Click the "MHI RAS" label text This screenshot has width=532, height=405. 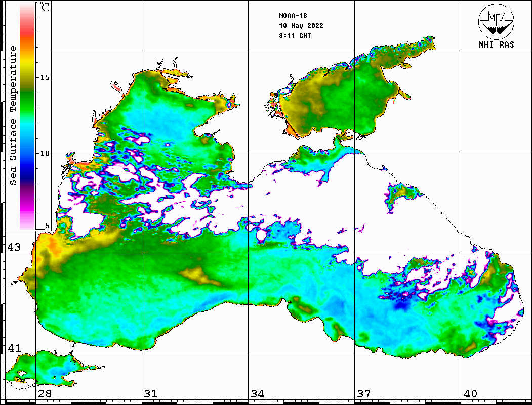tap(496, 44)
